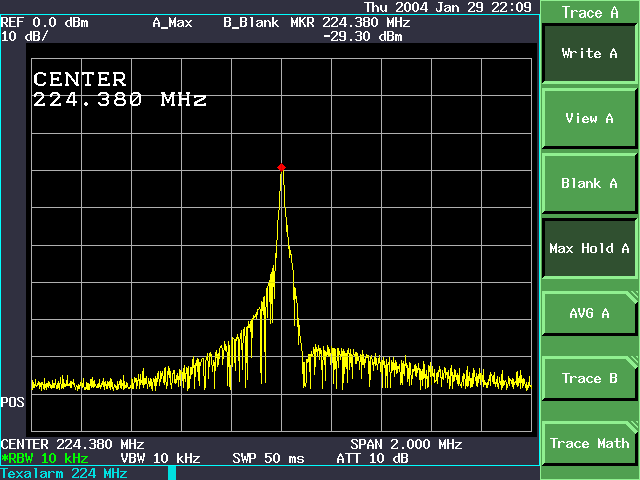Click the green *RBW 10 kHz readout
The image size is (640, 480).
click(x=44, y=458)
